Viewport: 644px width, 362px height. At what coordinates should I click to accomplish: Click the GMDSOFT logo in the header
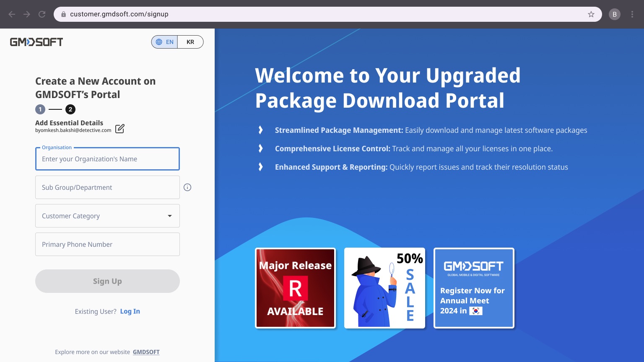[x=36, y=42]
